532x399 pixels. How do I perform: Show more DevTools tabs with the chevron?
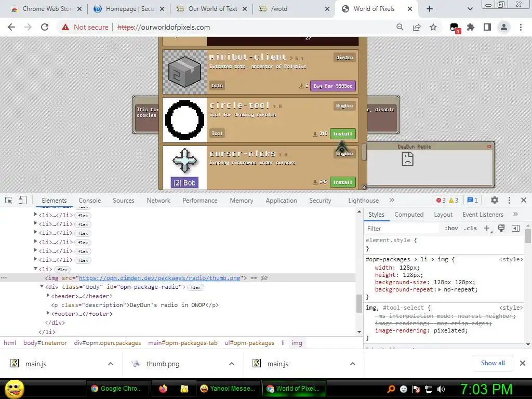(392, 200)
